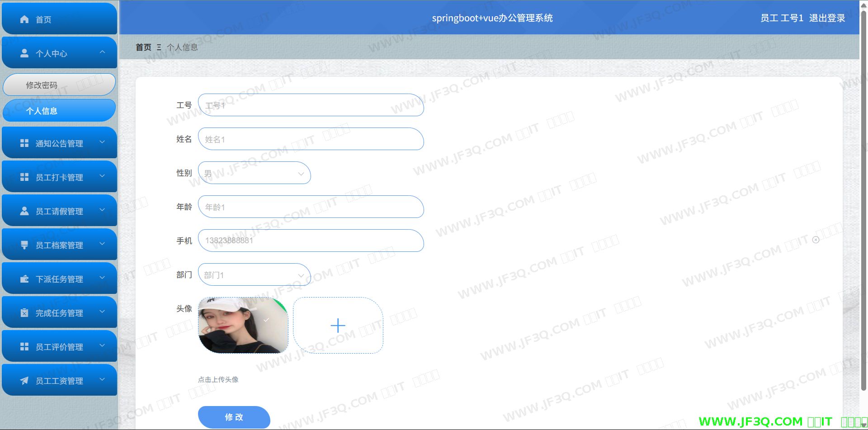868x430 pixels.
Task: Click the grid icon beside 员工打卡管理
Action: point(24,177)
